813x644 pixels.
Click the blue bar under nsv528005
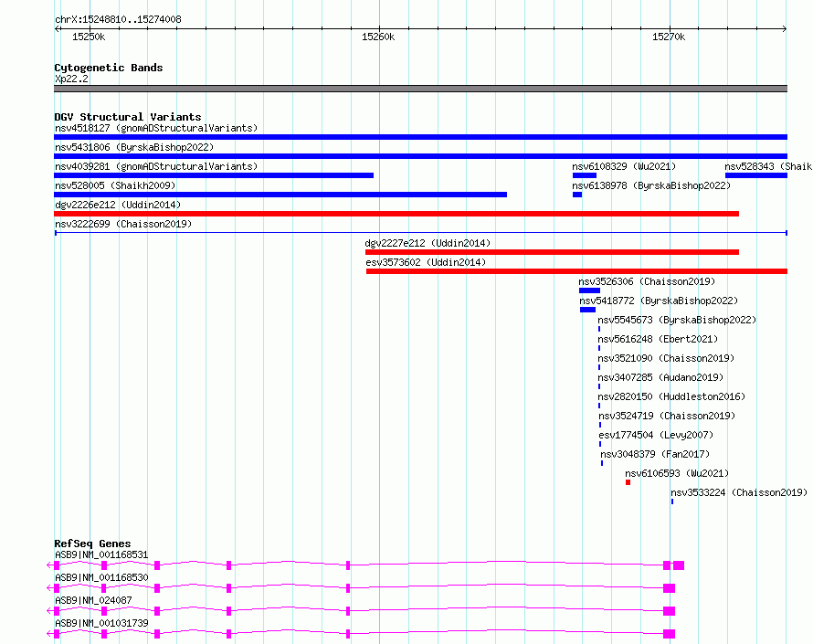tap(280, 195)
